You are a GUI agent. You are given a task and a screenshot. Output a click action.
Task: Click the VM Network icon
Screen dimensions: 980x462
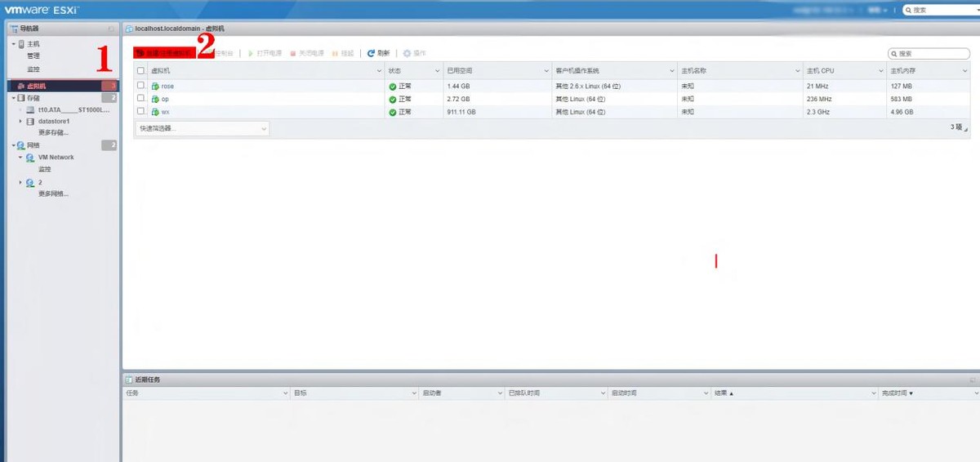click(30, 158)
